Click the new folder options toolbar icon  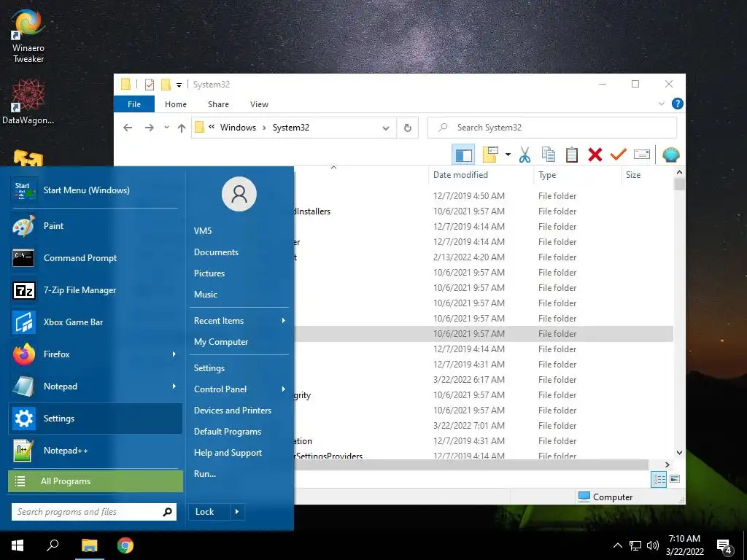(x=491, y=155)
